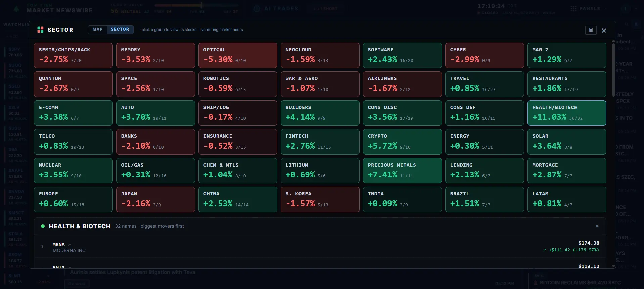Select the Moderna Inc stock row
644x289 pixels.
[320, 246]
